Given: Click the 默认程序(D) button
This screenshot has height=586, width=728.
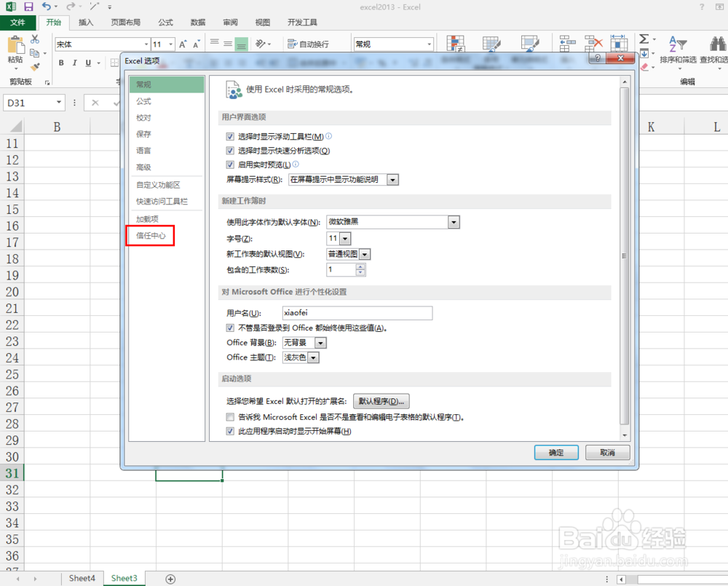Looking at the screenshot, I should (x=381, y=401).
